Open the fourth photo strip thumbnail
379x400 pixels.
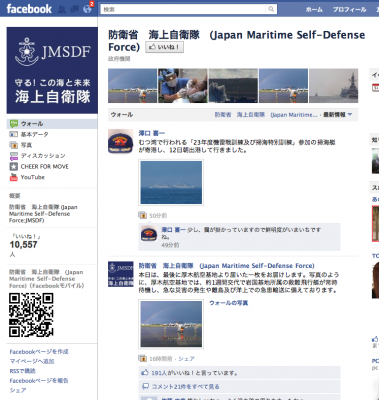(x=283, y=86)
